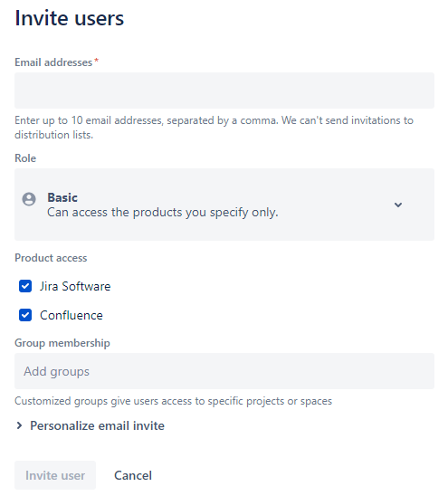Click the checkmark icon next to Jira Software

(25, 286)
